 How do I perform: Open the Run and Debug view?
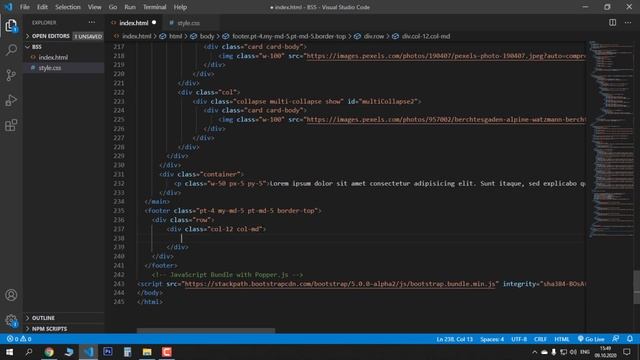click(x=11, y=100)
